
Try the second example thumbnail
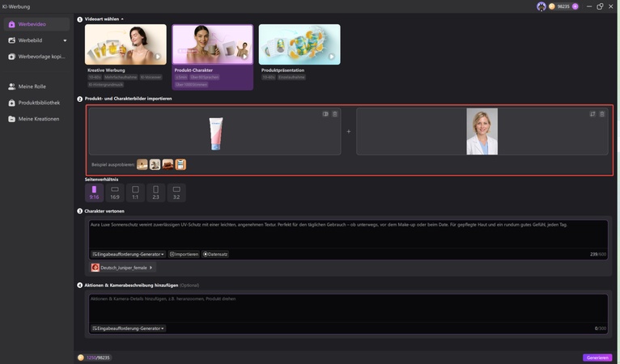click(x=155, y=164)
